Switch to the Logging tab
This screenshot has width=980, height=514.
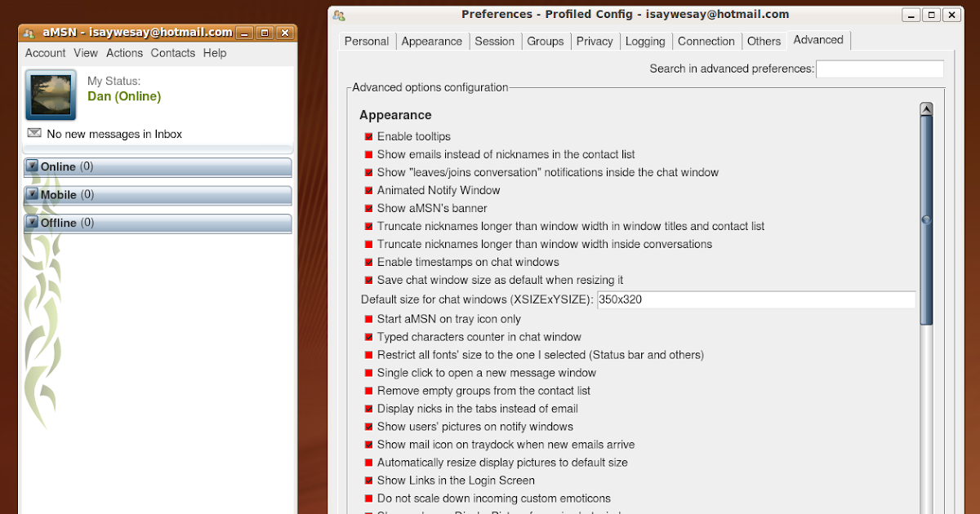pyautogui.click(x=646, y=41)
